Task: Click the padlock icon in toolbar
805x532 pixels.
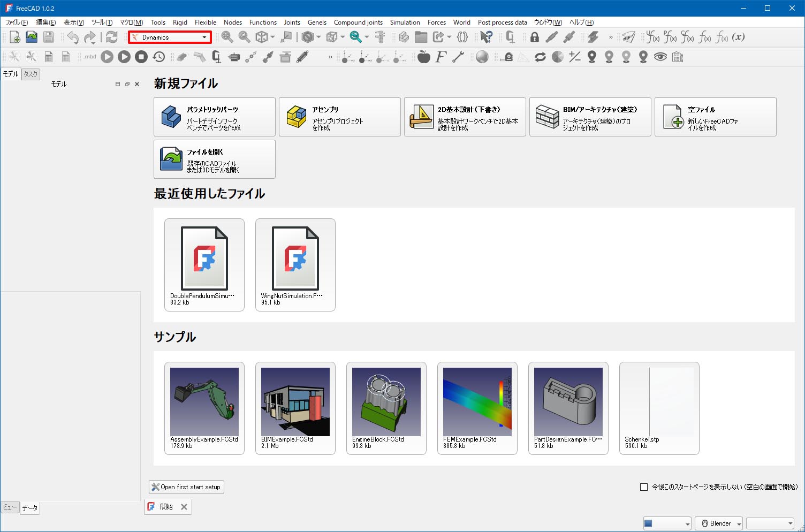Action: tap(535, 37)
